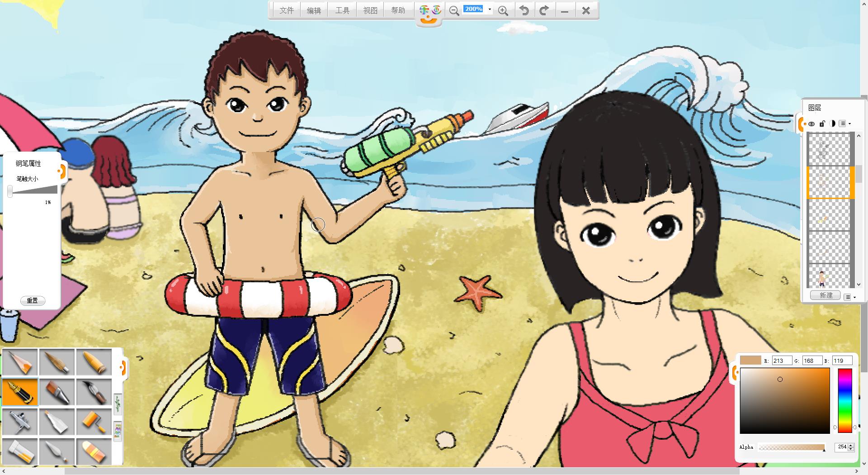This screenshot has width=868, height=475.
Task: Undo the last action
Action: [x=524, y=10]
